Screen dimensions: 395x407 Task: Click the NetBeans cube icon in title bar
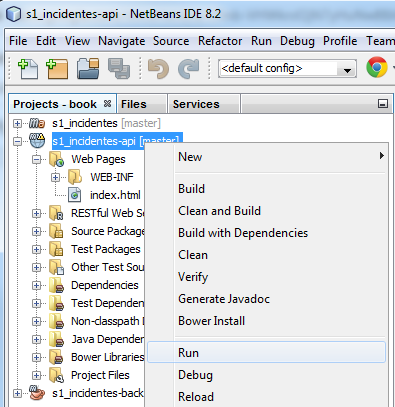(x=14, y=14)
